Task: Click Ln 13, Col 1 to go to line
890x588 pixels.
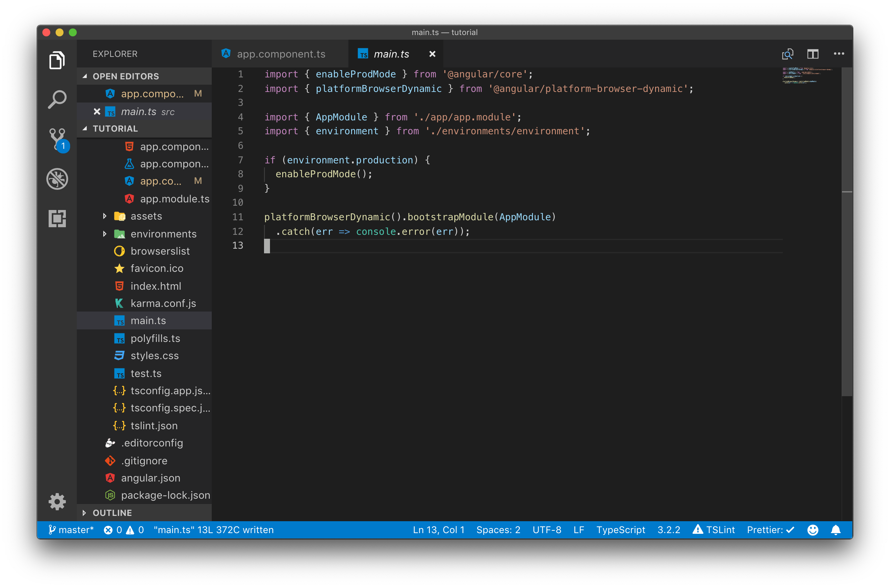Action: click(x=438, y=530)
